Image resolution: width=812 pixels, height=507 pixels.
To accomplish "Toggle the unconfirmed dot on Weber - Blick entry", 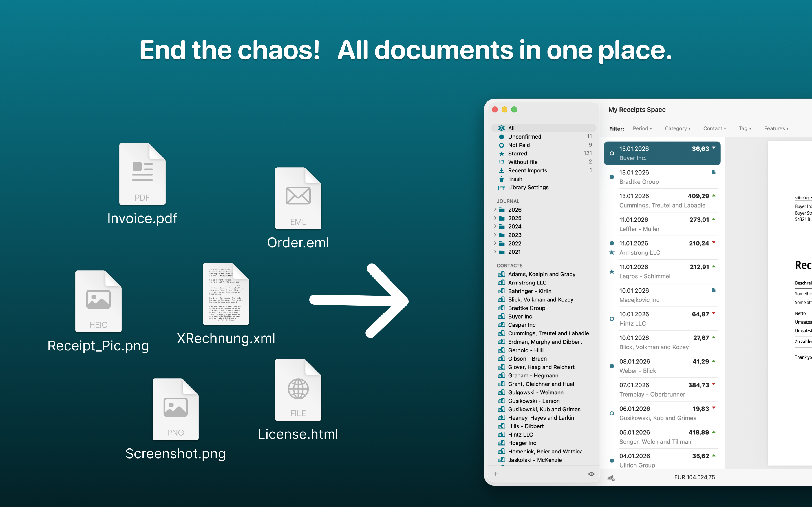I will pos(612,366).
